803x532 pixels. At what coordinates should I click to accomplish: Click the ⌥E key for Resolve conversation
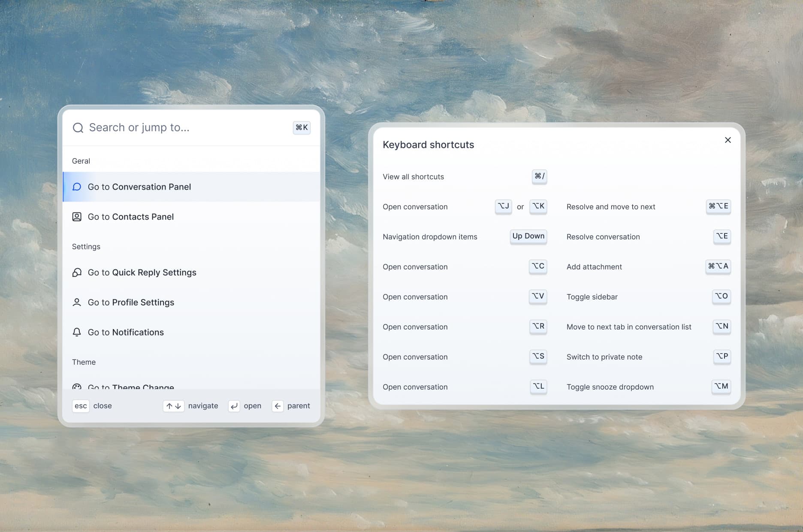722,236
